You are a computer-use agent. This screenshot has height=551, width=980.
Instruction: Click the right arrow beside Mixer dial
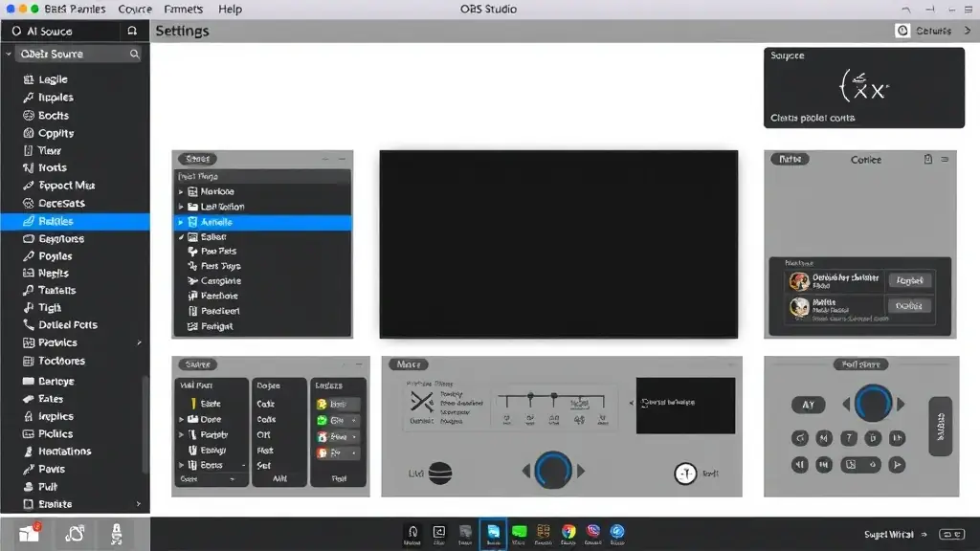581,471
